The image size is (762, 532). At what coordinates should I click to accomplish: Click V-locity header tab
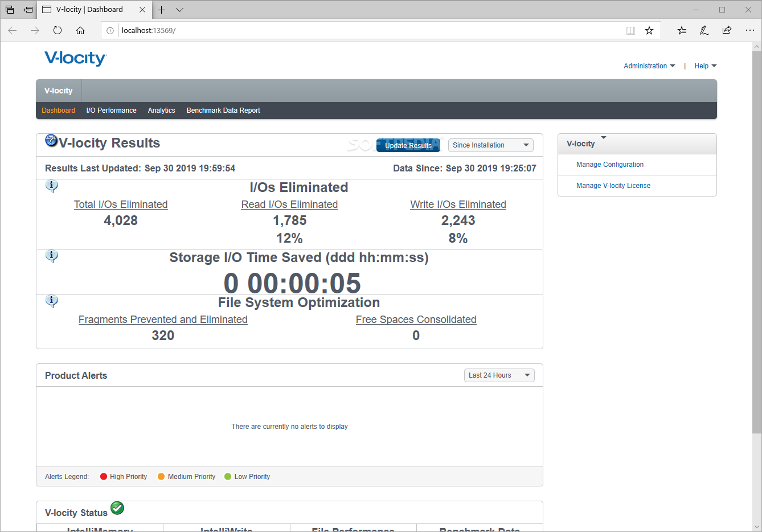tap(59, 91)
